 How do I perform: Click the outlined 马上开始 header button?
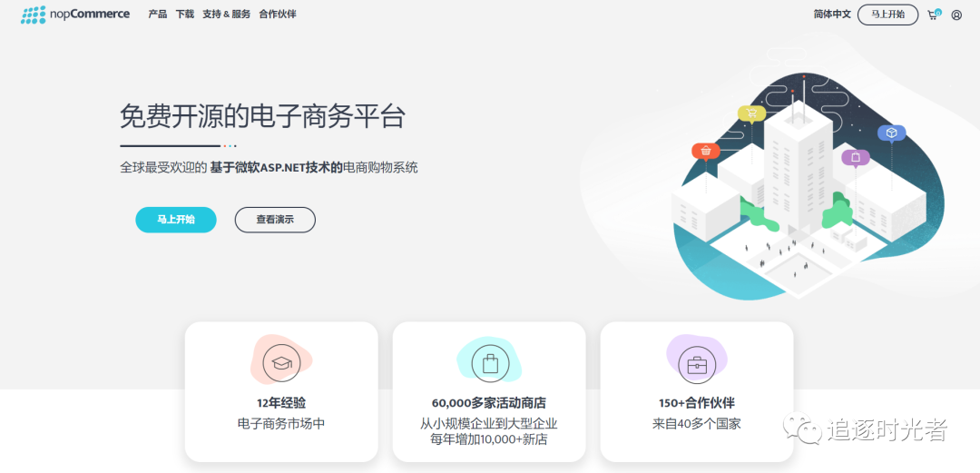(887, 15)
